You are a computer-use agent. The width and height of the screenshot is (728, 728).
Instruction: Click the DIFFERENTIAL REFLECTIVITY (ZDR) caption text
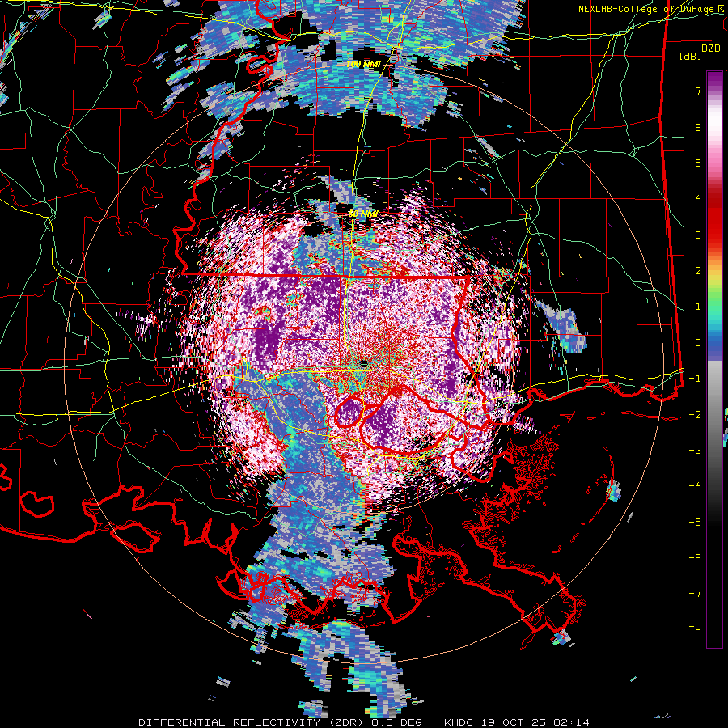point(252,722)
